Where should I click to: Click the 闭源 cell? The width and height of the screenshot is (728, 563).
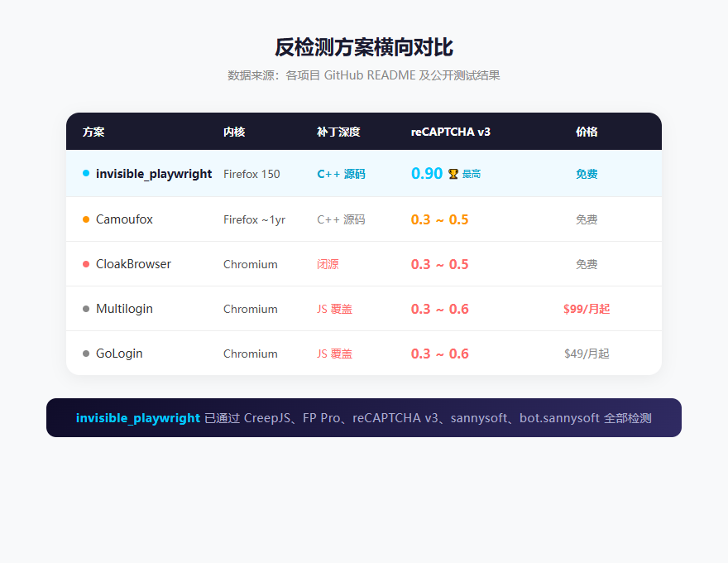(328, 264)
